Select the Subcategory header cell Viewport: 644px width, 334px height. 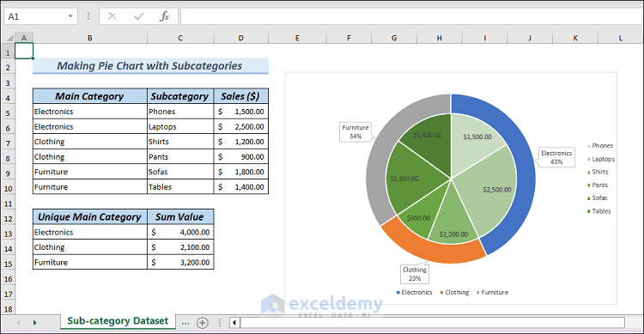tap(180, 96)
